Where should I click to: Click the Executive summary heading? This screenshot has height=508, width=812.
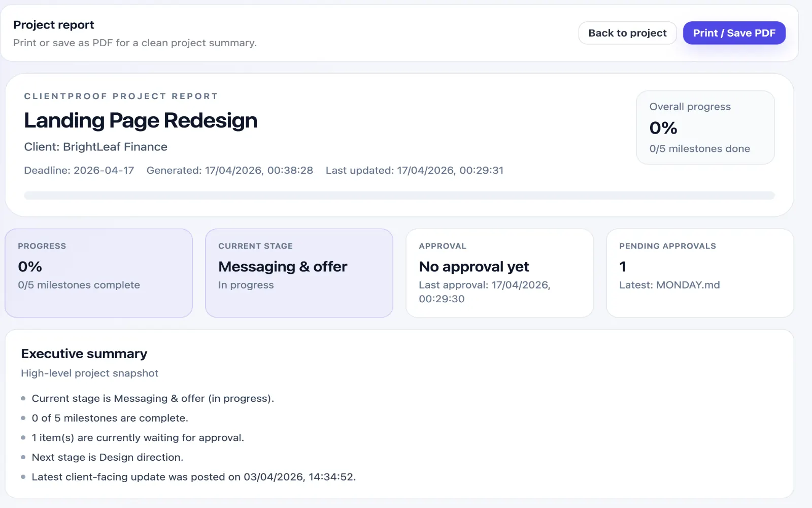[84, 354]
